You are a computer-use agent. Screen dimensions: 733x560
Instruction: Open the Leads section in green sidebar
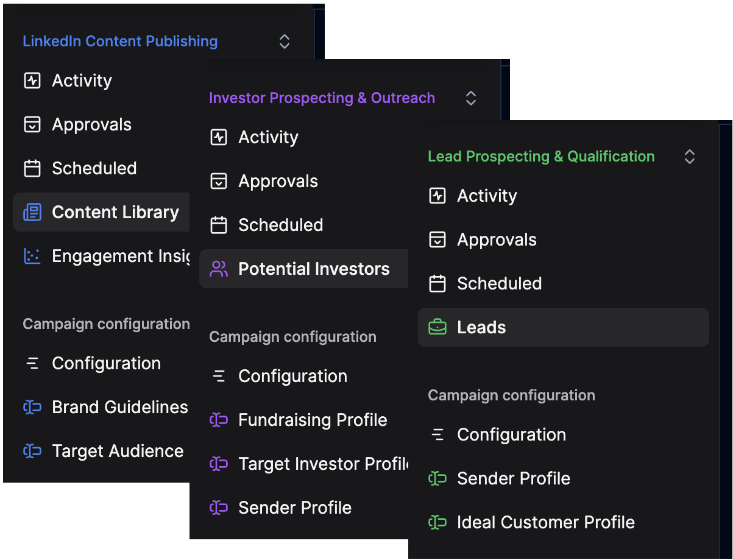tap(481, 327)
